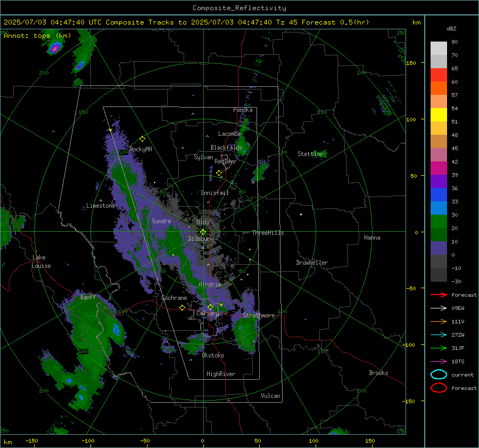Viewport: 479px width, 448px height.
Task: Click the Didsbury town label
Action: 201,239
